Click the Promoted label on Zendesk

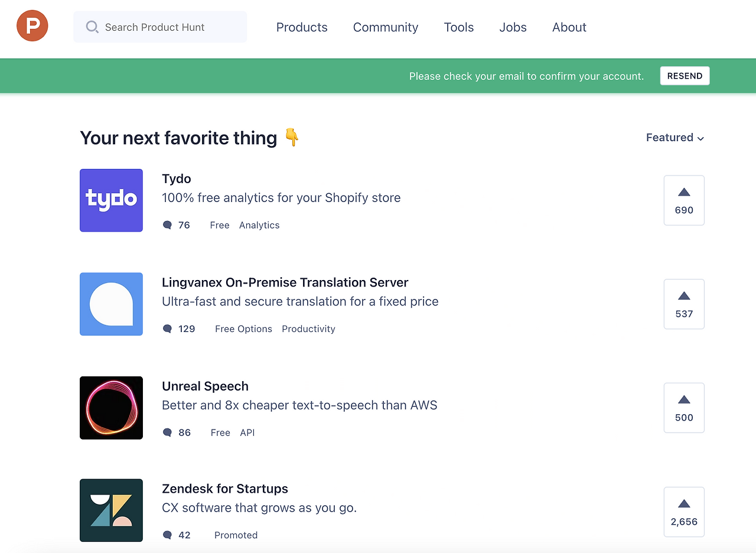click(236, 535)
